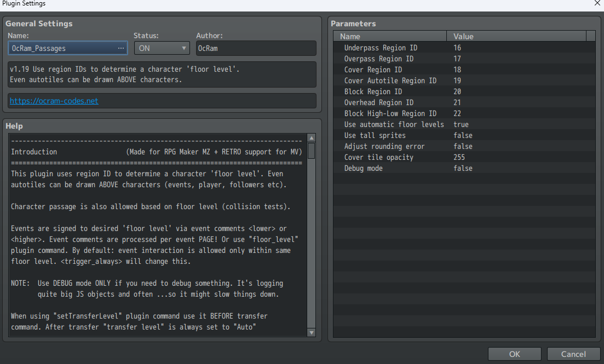Close the Plugin Settings window
This screenshot has height=364, width=604.
tap(597, 3)
